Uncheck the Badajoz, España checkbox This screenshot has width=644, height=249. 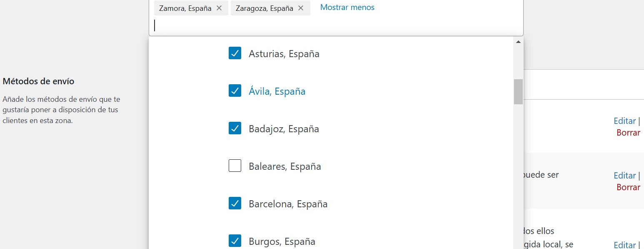point(235,128)
